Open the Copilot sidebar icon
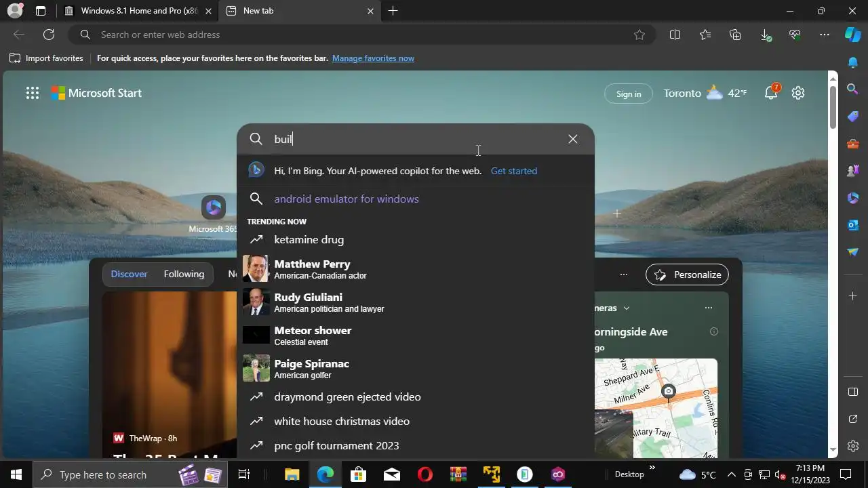 [853, 35]
